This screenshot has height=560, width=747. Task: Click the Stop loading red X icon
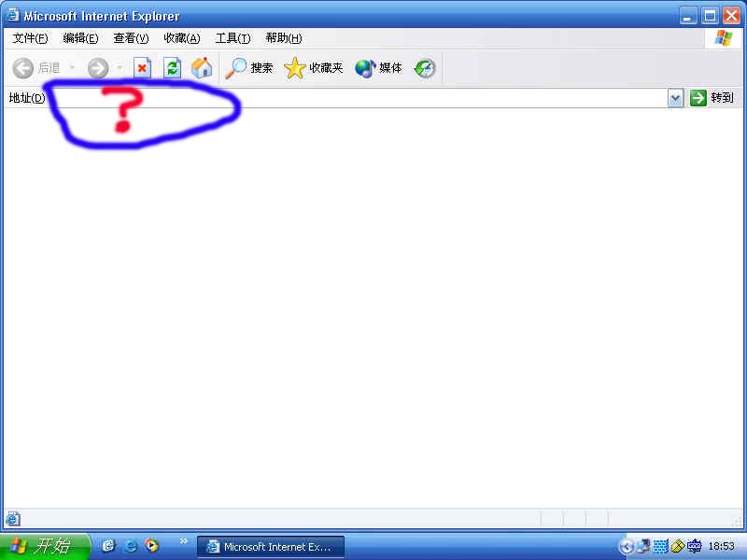click(x=142, y=68)
